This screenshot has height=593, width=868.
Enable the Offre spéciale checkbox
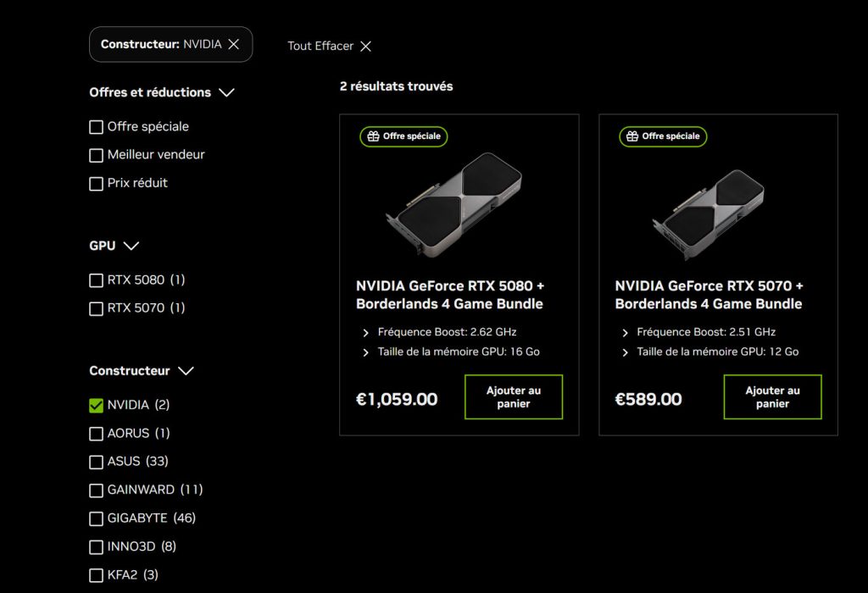coord(96,127)
